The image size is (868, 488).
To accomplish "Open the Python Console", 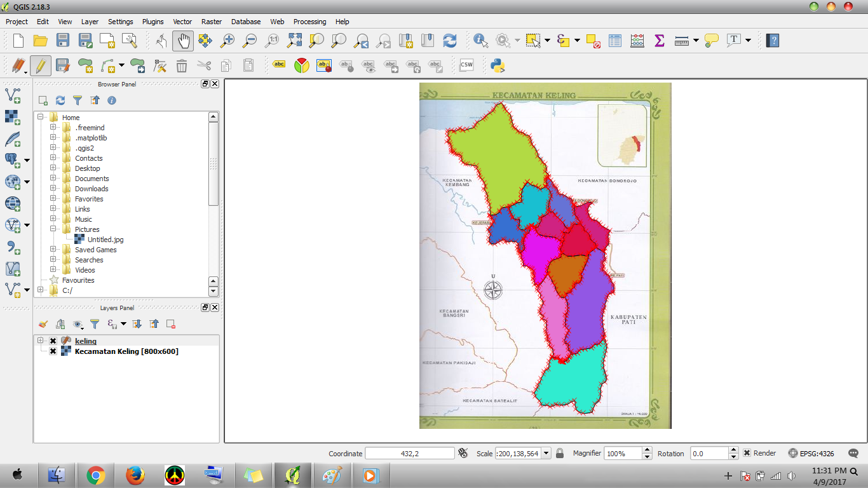I will 497,65.
